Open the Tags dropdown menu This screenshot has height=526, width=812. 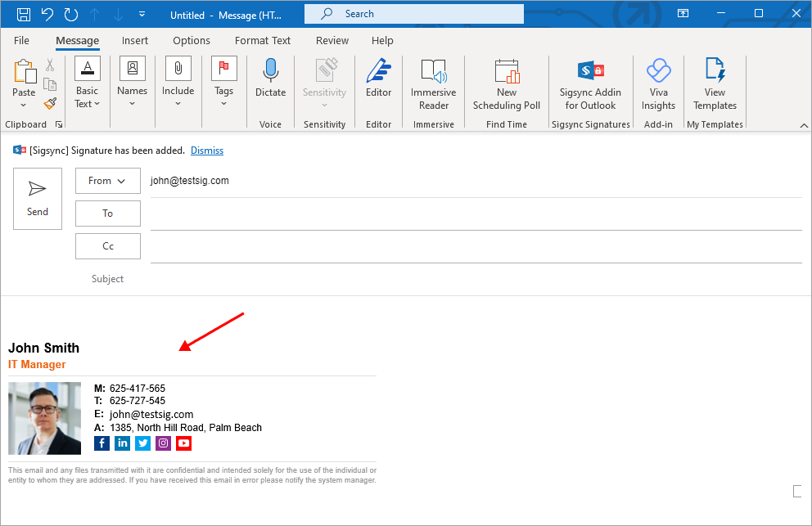pos(223,104)
